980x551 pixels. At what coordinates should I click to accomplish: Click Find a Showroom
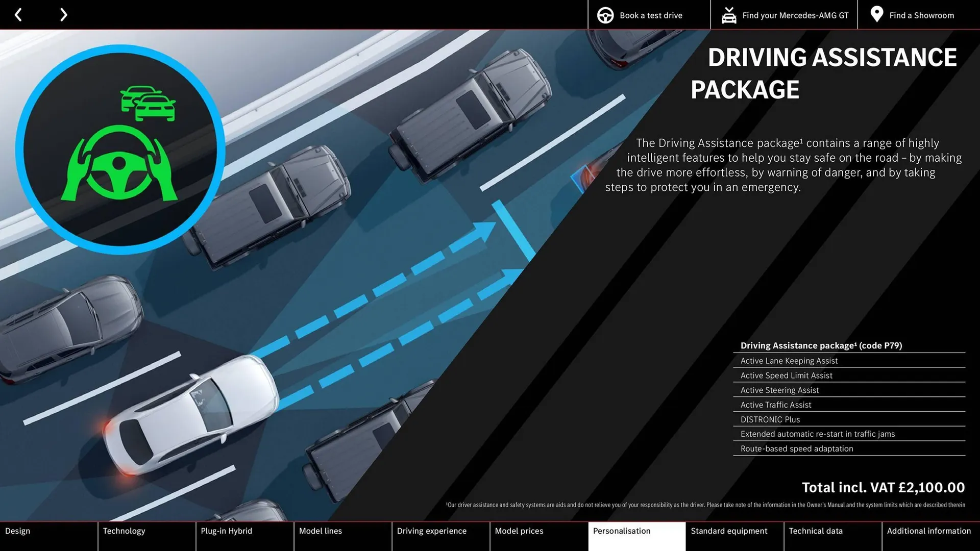click(921, 15)
